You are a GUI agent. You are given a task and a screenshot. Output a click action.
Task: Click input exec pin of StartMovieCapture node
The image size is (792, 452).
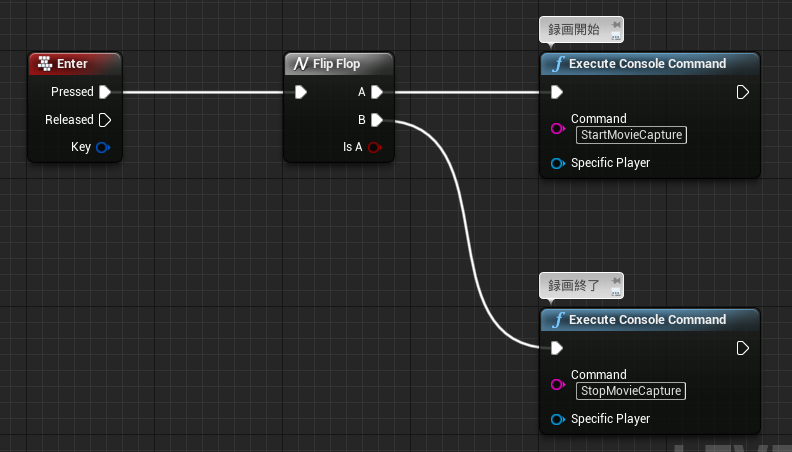557,92
